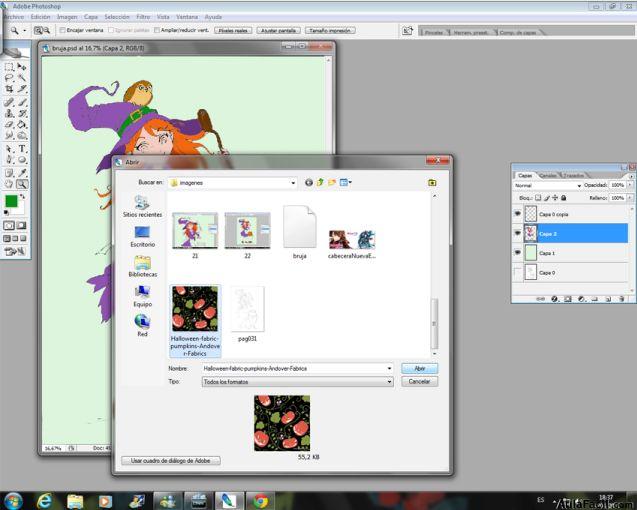Select the Horizontal Type tool

22,149
